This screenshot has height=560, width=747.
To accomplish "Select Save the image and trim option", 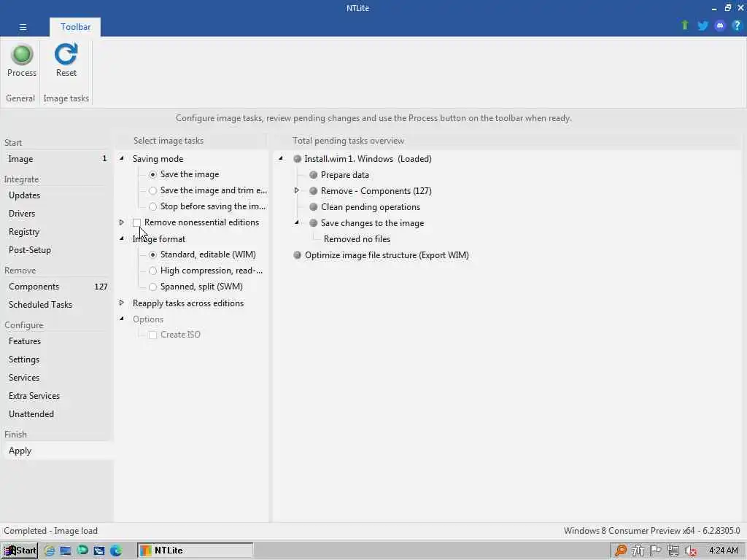I will pos(152,191).
